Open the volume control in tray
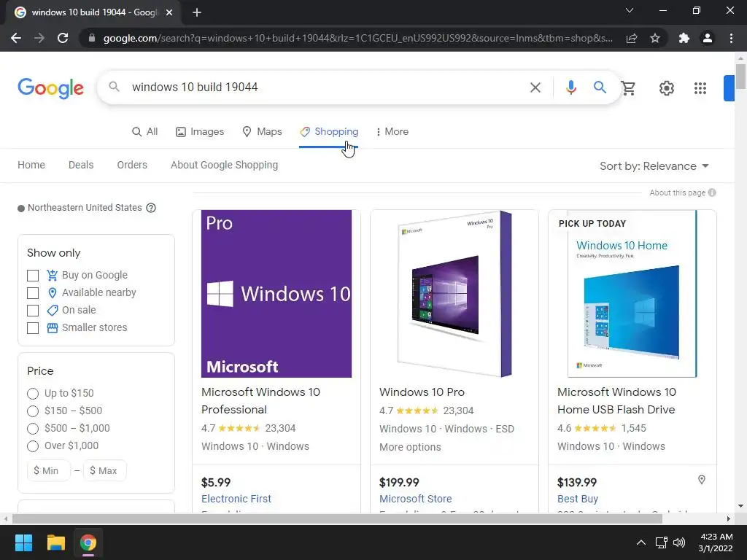 point(679,542)
